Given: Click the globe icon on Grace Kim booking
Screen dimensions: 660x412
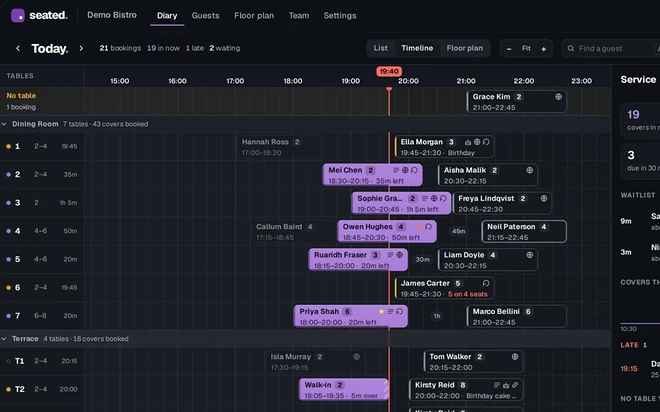Looking at the screenshot, I should [x=558, y=97].
